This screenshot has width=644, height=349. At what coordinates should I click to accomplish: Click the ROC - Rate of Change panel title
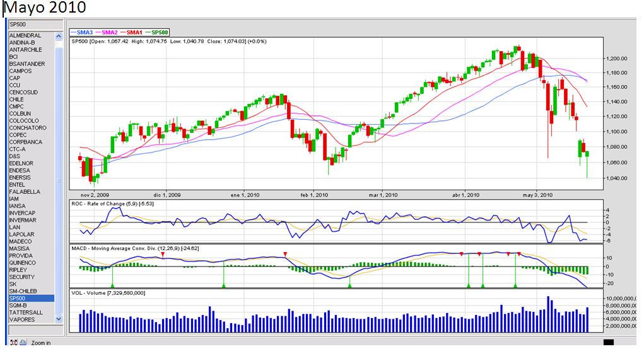112,204
